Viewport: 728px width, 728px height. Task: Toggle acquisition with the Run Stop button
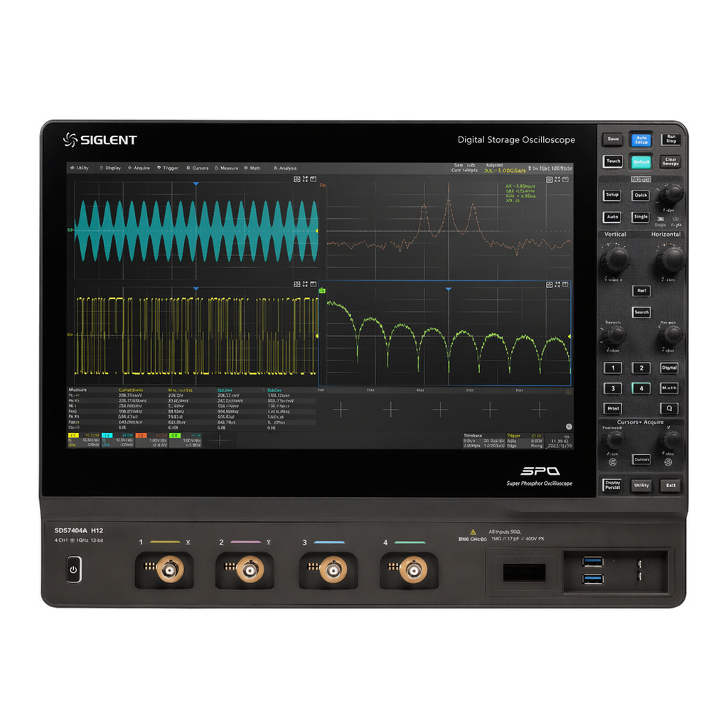[x=671, y=139]
